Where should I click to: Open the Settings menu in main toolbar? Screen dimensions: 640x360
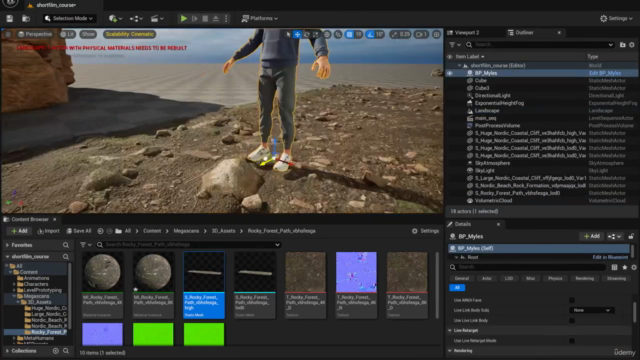pyautogui.click(x=616, y=18)
